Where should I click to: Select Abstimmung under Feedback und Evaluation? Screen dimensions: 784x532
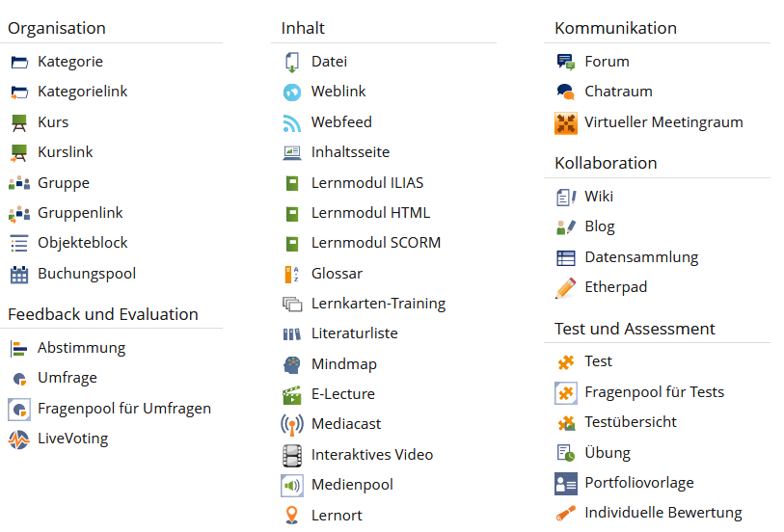pos(81,348)
